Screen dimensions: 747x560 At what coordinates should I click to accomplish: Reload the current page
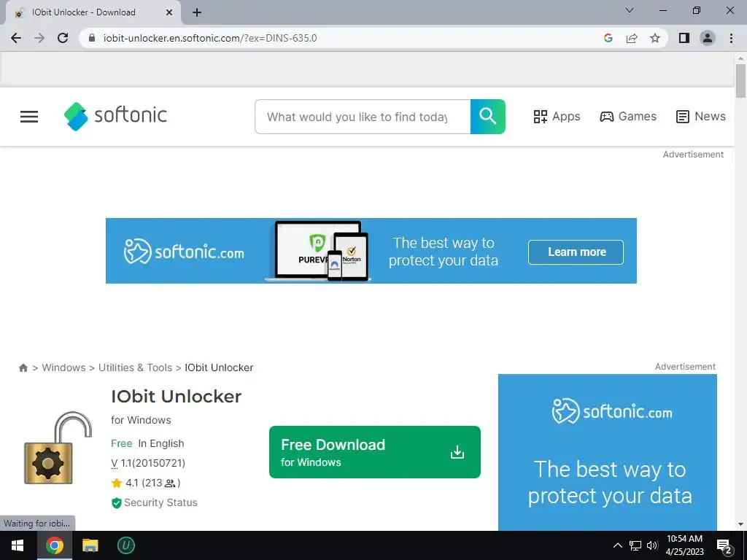pyautogui.click(x=63, y=38)
